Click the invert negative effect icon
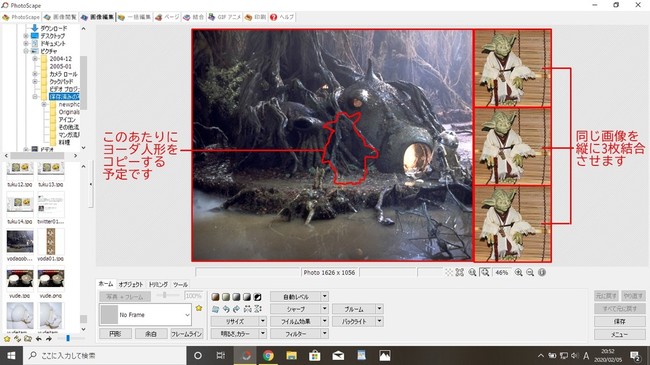Screen dimensions: 650x365 click(x=257, y=297)
